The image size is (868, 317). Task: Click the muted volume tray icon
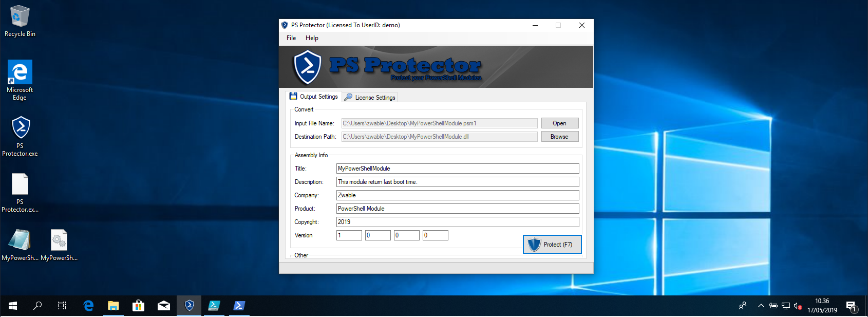pyautogui.click(x=798, y=306)
